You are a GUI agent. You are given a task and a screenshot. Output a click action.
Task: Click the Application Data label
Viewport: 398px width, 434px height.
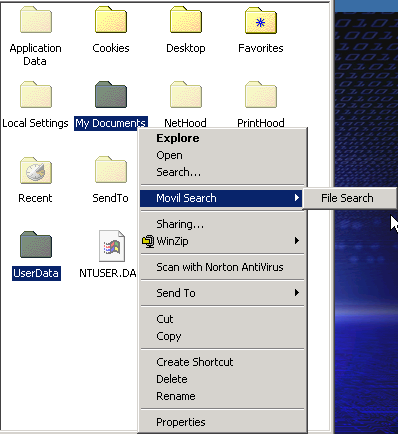[35, 55]
